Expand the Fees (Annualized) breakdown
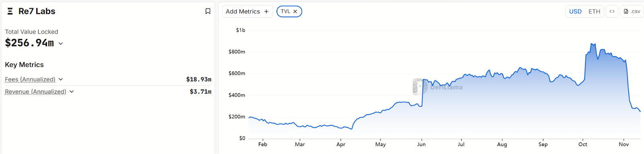Image resolution: width=644 pixels, height=154 pixels. [x=61, y=79]
